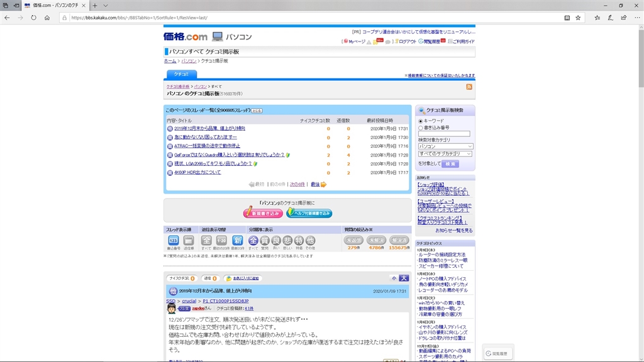Filter category: sad (悲 icon)
Image resolution: width=644 pixels, height=362 pixels.
coord(287,241)
